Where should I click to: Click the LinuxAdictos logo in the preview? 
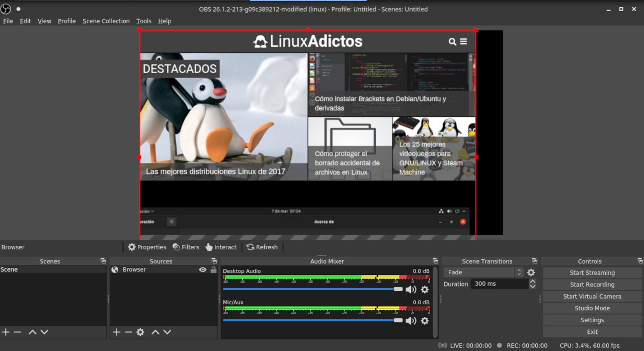[x=307, y=41]
